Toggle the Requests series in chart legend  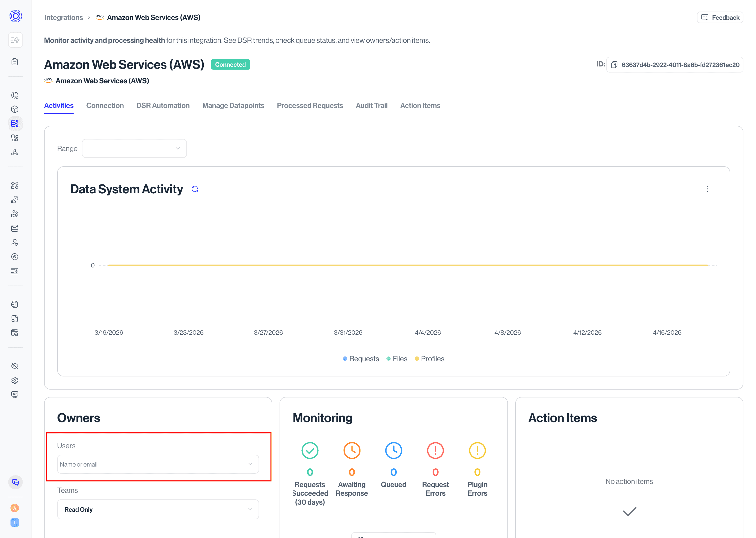361,359
